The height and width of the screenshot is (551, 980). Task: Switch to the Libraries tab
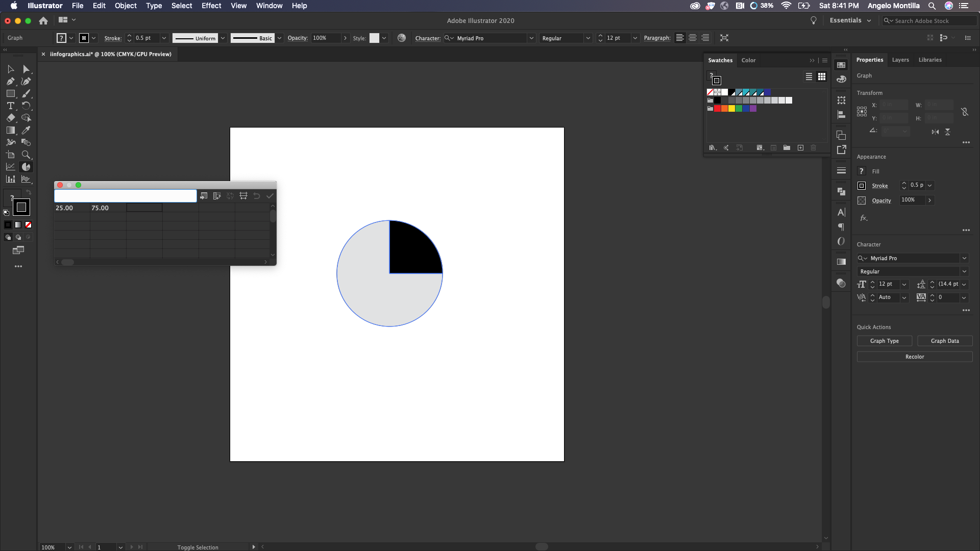930,60
